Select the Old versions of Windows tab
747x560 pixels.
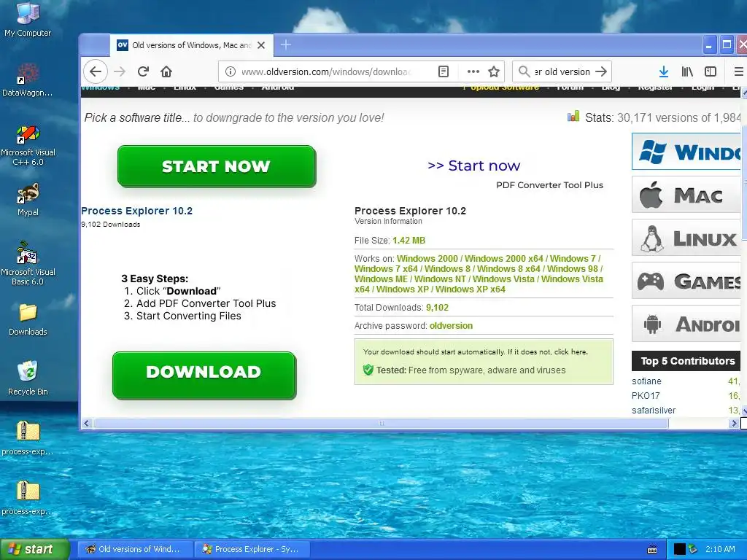192,45
